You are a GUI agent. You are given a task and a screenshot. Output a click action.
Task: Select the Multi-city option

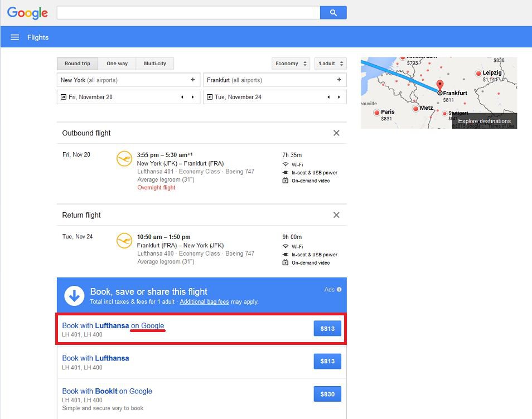(154, 64)
